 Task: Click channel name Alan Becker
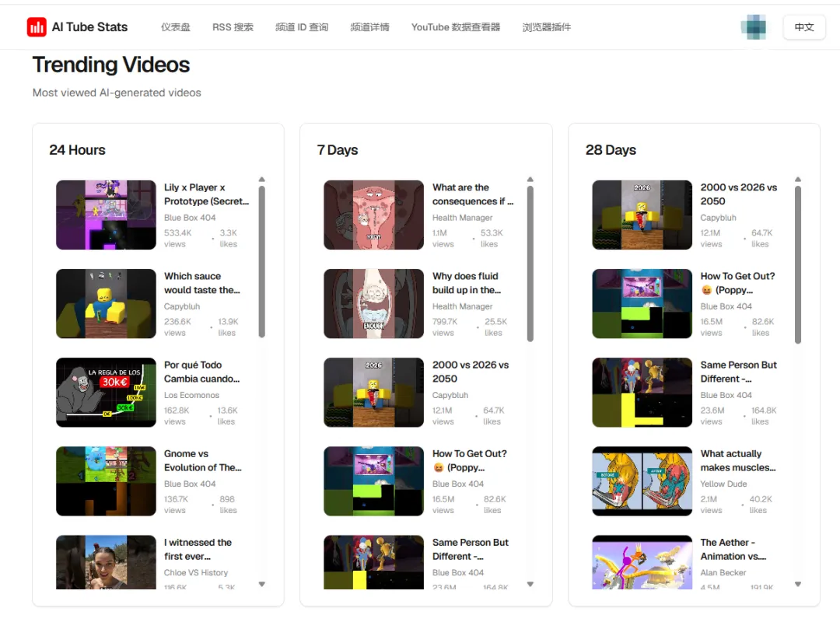723,573
